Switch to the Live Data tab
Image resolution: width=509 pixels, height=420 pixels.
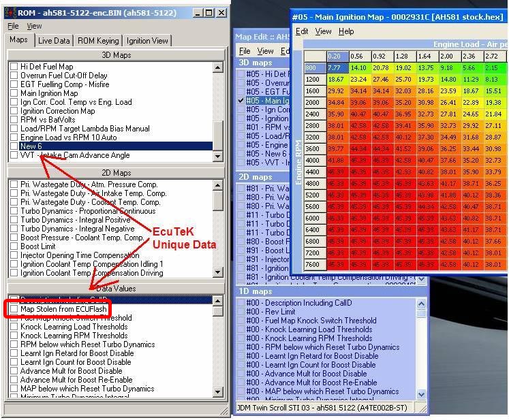point(53,41)
